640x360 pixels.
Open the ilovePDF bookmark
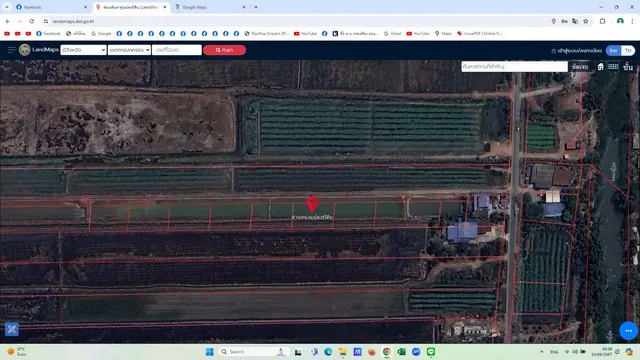point(480,33)
